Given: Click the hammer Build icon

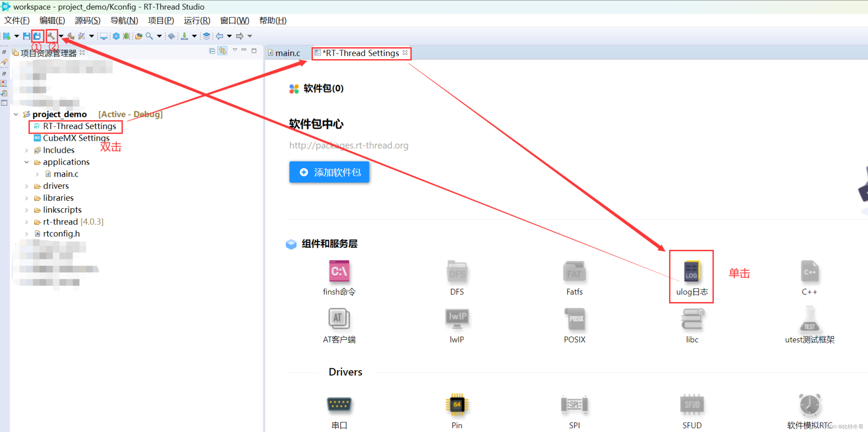Looking at the screenshot, I should point(51,36).
